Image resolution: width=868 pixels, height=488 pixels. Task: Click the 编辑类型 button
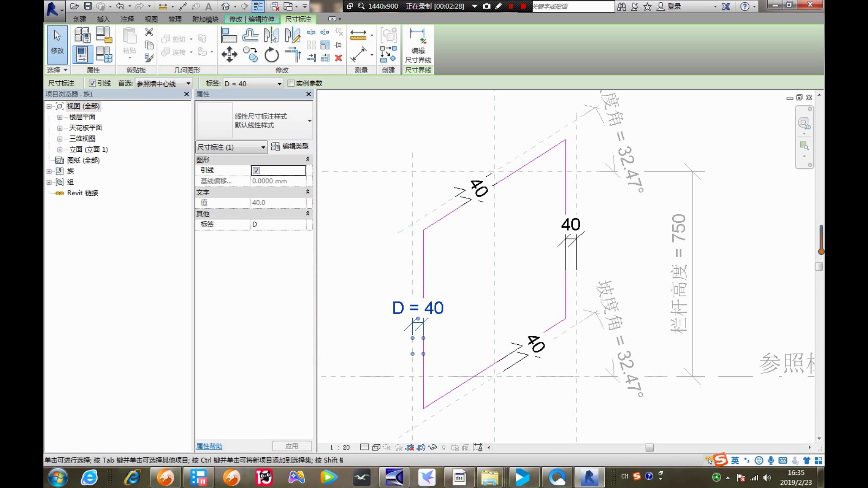(x=290, y=146)
